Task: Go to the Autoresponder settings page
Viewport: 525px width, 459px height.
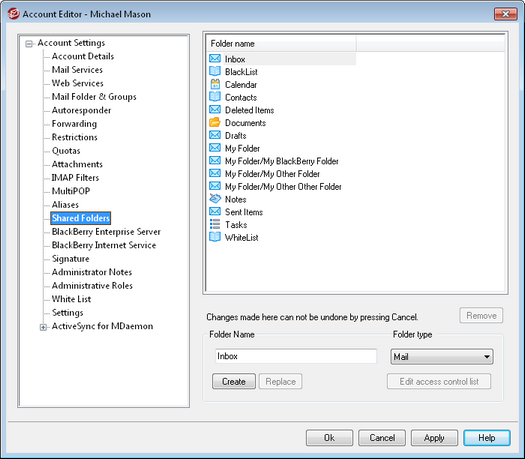Action: click(81, 110)
